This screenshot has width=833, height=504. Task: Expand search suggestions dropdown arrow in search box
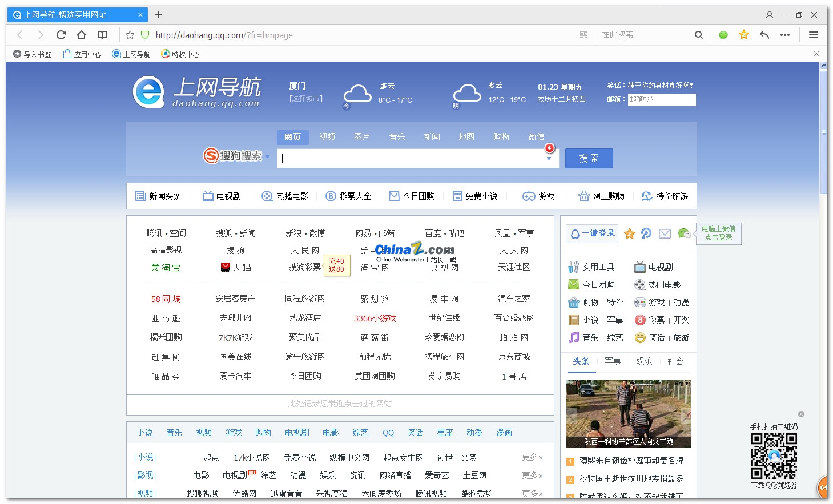[x=549, y=159]
